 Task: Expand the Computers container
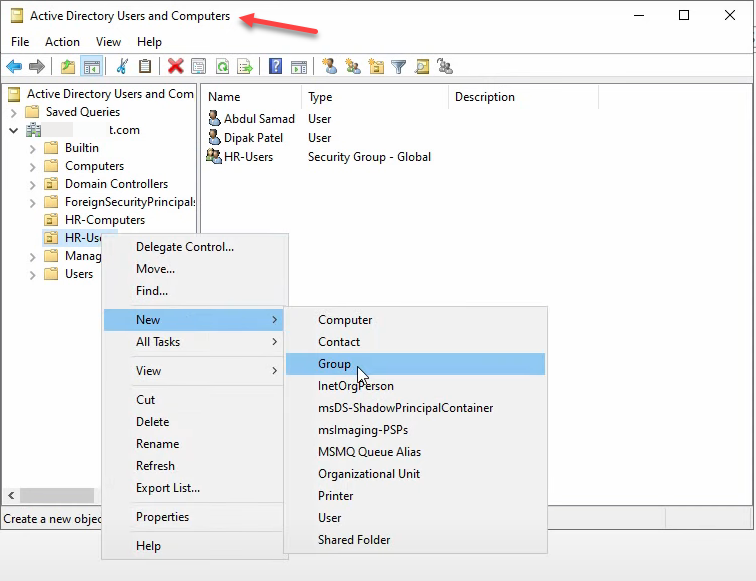point(32,167)
